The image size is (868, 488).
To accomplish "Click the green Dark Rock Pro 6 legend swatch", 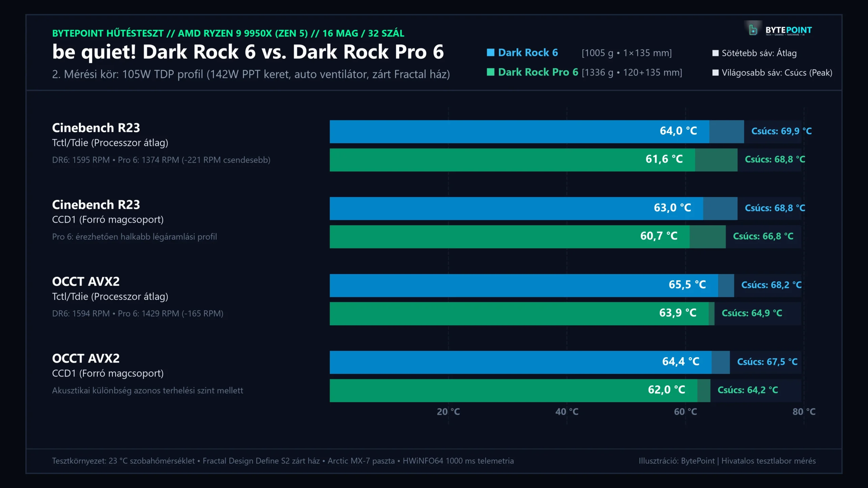I will pyautogui.click(x=490, y=72).
